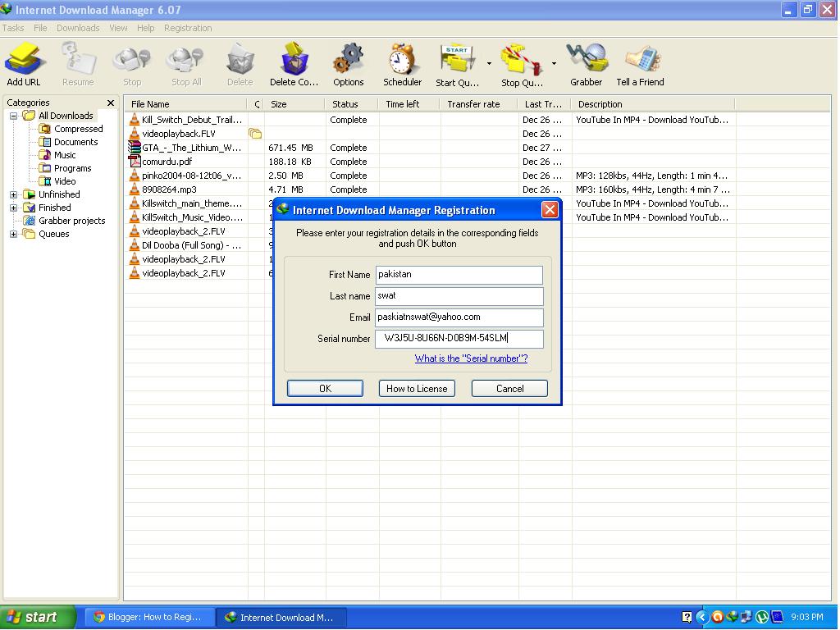This screenshot has width=840, height=630.
Task: Open the File menu
Action: pyautogui.click(x=40, y=28)
